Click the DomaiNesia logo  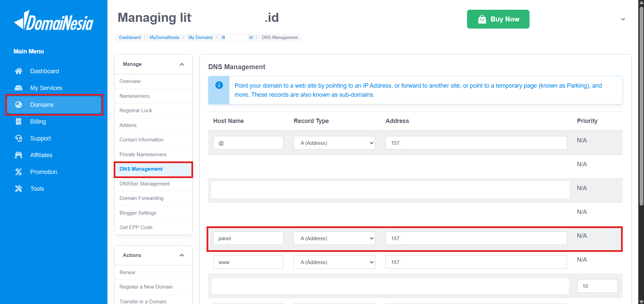click(x=54, y=21)
